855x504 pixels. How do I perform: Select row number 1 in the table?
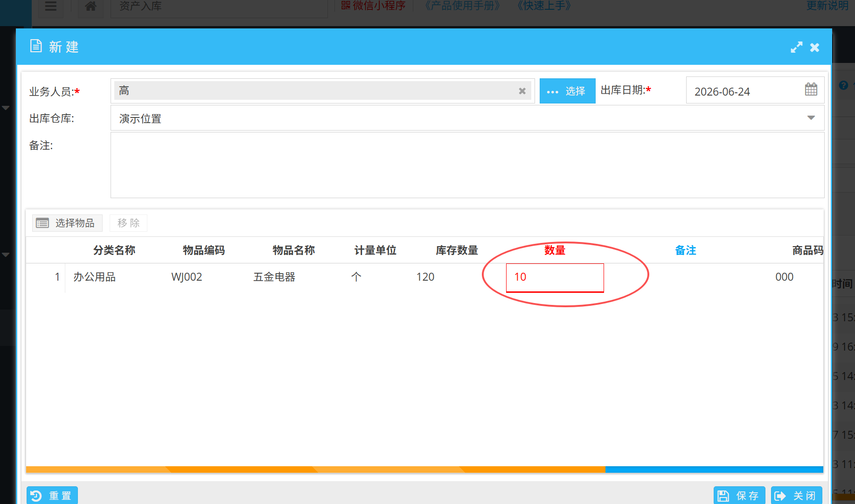click(57, 277)
